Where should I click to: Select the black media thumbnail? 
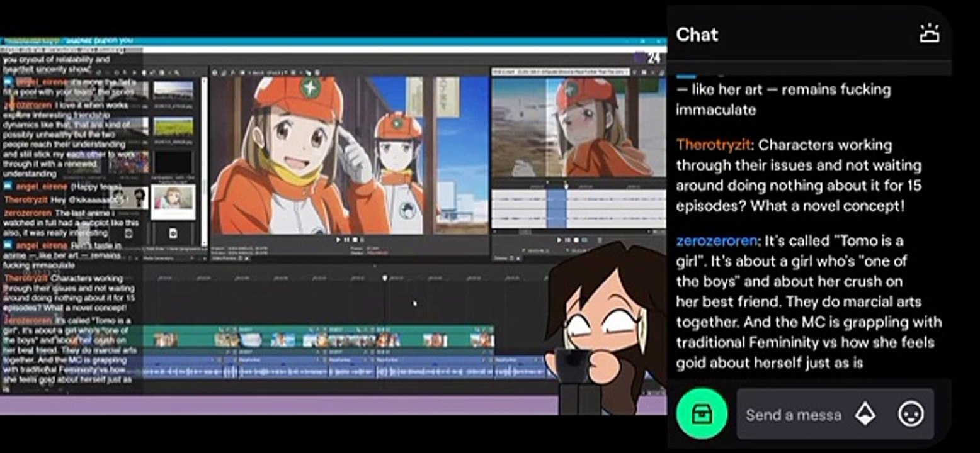click(x=173, y=162)
